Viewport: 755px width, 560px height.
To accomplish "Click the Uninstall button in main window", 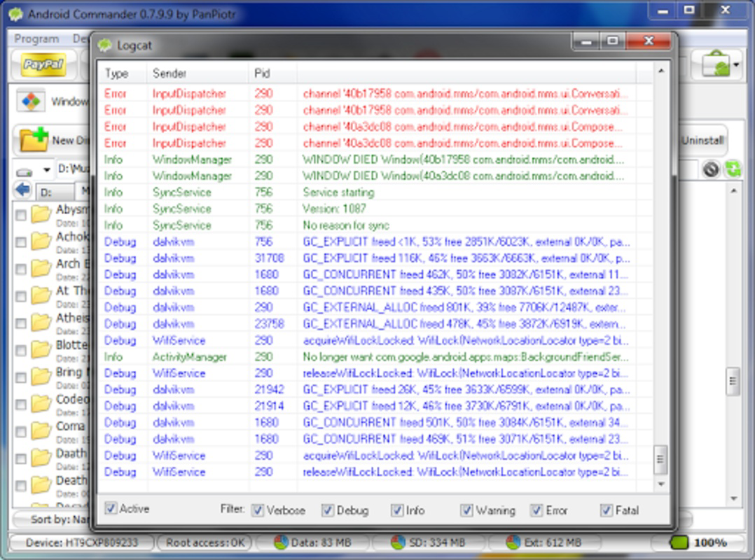I will 702,141.
